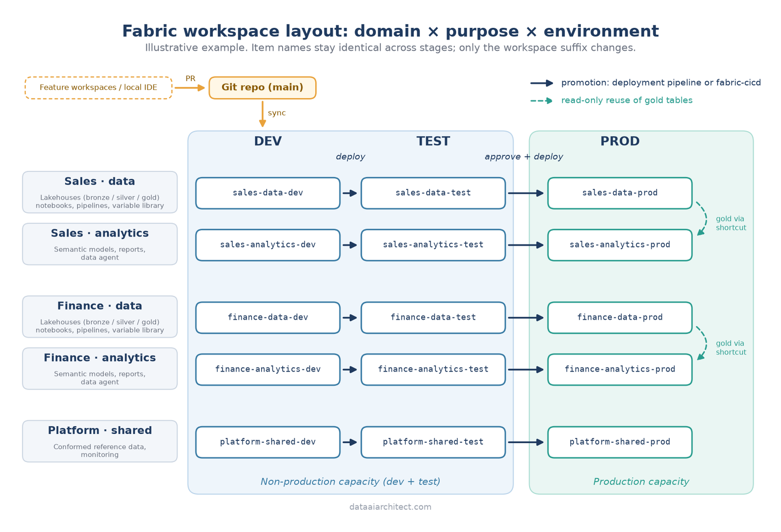Viewport: 781px width, 532px height.
Task: Click the sales-analytics-prod box
Action: click(x=620, y=245)
